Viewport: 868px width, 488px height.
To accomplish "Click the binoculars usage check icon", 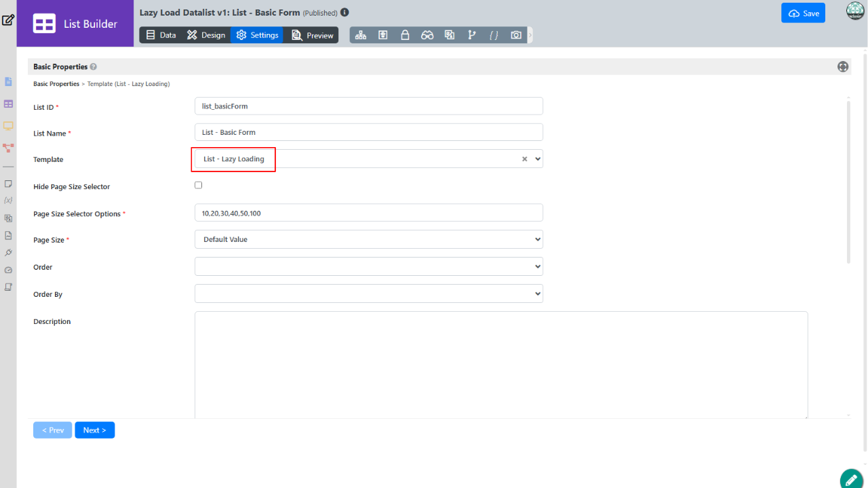I will click(x=427, y=35).
